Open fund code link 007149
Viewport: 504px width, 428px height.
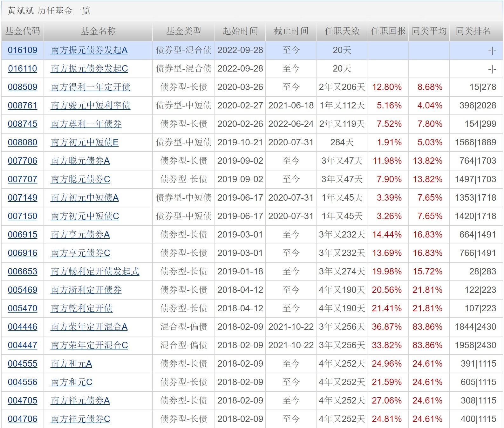23,198
